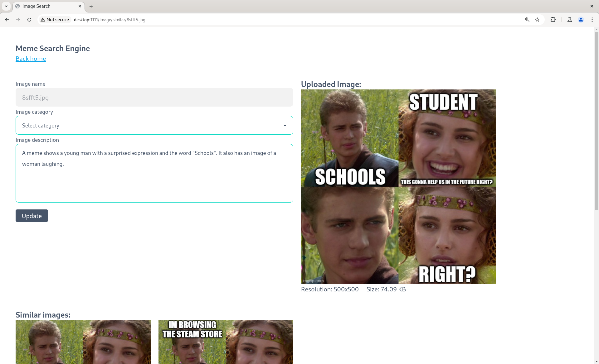Expand the tab search chevron
This screenshot has height=364, width=599.
click(6, 6)
